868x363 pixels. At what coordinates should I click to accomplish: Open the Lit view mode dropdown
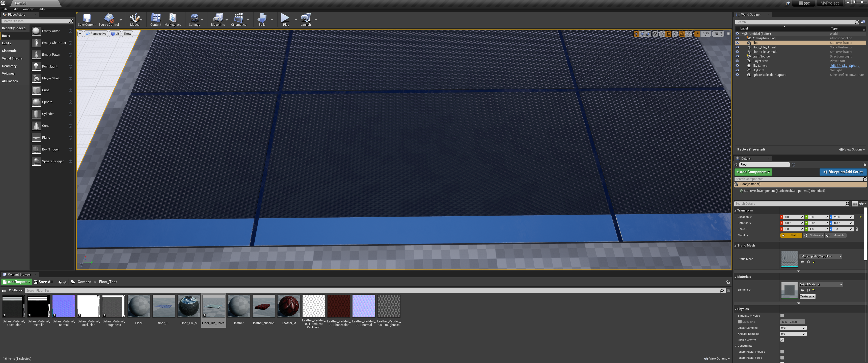pos(115,34)
